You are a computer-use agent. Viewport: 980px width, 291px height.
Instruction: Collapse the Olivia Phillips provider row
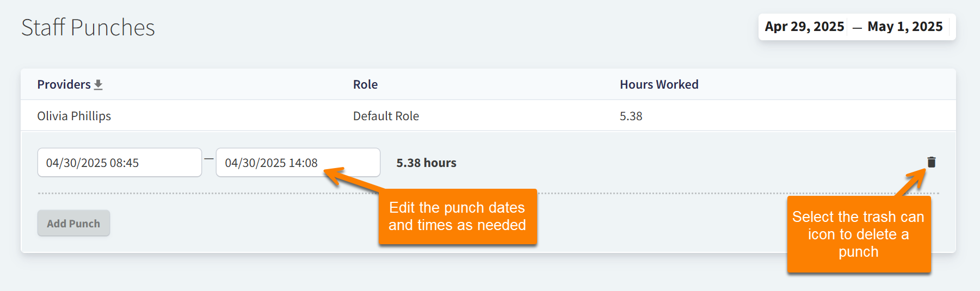(x=74, y=116)
